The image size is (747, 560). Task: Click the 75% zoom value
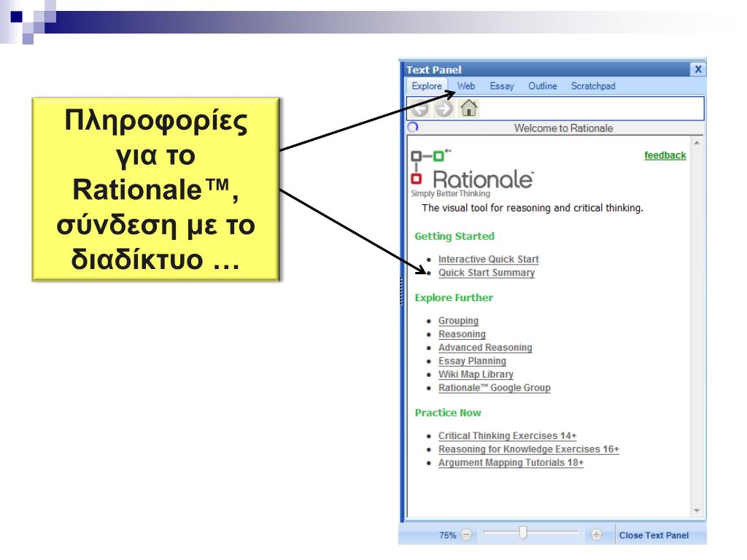click(x=447, y=535)
